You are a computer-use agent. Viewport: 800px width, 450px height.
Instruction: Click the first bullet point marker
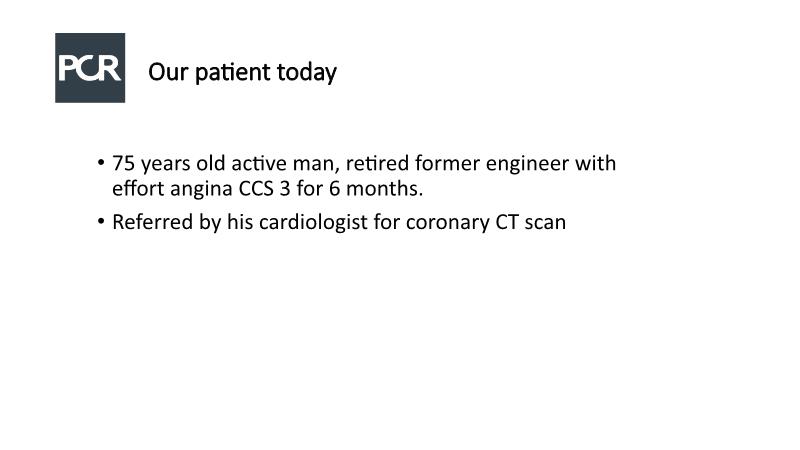pyautogui.click(x=101, y=162)
